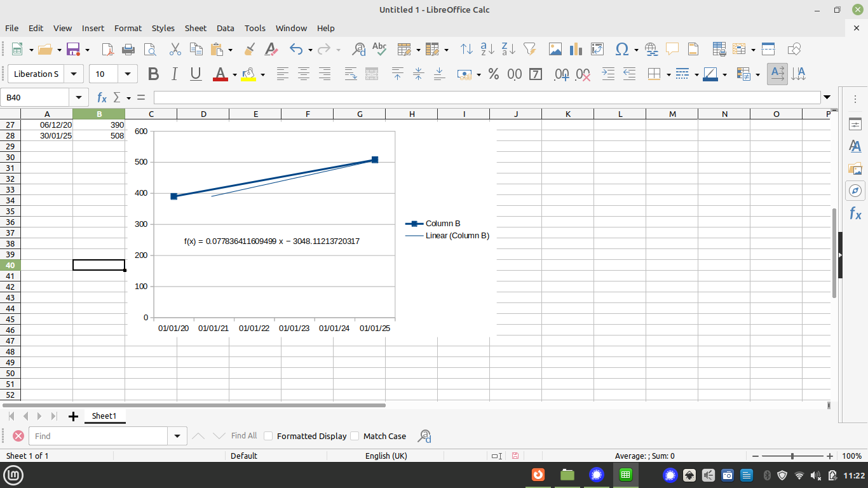Screen dimensions: 868x488
Task: Click the Print icon in the toolbar
Action: tap(128, 50)
